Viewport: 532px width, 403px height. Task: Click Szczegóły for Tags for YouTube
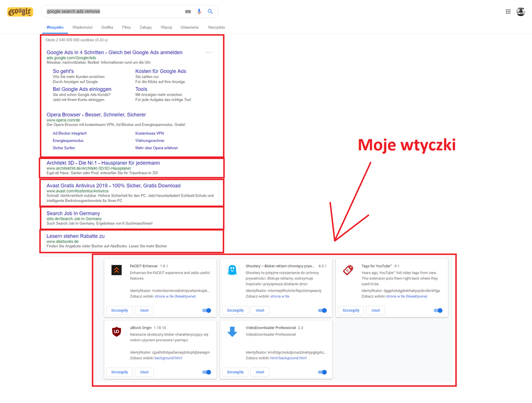coord(351,310)
